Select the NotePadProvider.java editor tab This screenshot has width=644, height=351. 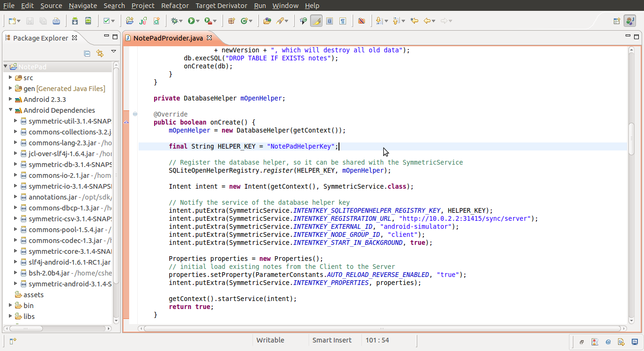[x=168, y=38]
